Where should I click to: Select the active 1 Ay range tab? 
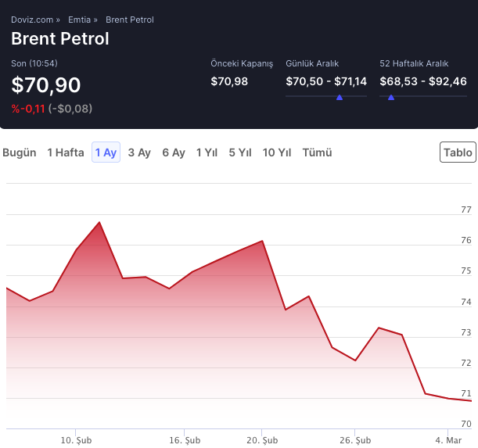106,152
